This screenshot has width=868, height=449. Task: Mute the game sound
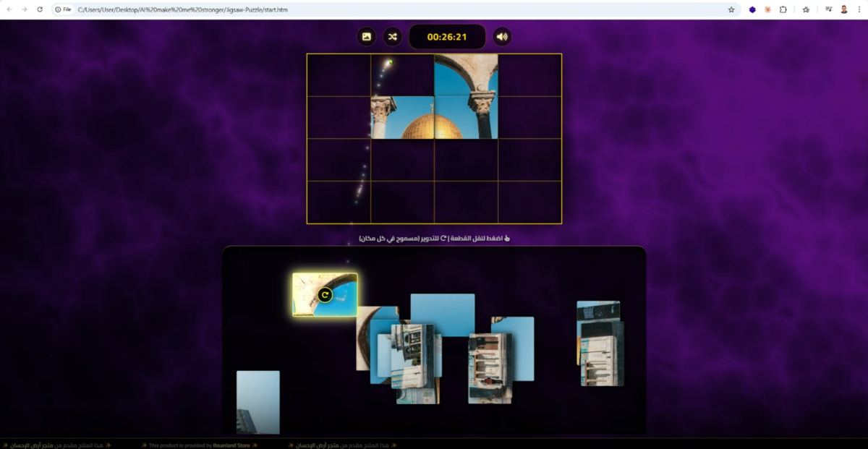[502, 37]
